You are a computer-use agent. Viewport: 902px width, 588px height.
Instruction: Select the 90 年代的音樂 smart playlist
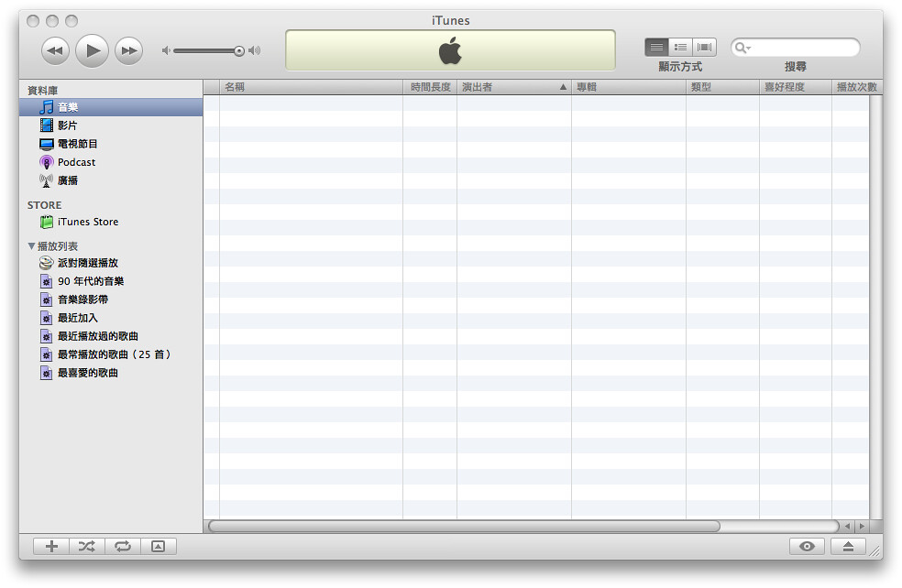(90, 281)
